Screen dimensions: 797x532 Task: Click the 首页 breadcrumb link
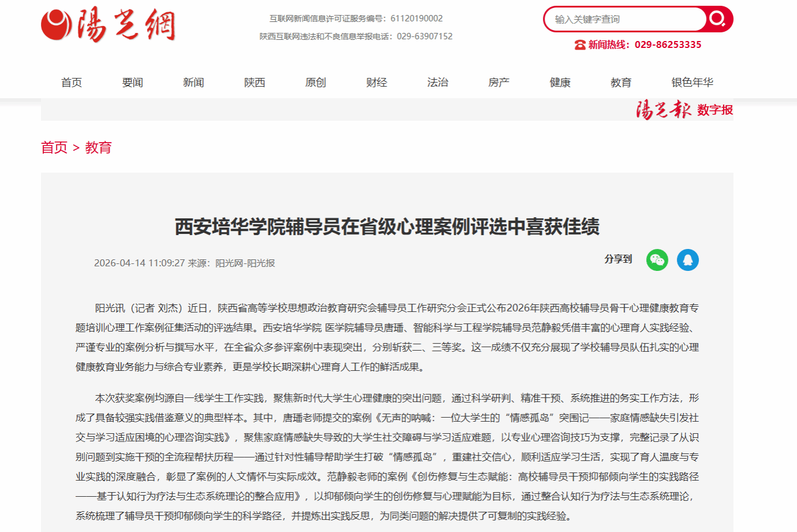[x=54, y=148]
